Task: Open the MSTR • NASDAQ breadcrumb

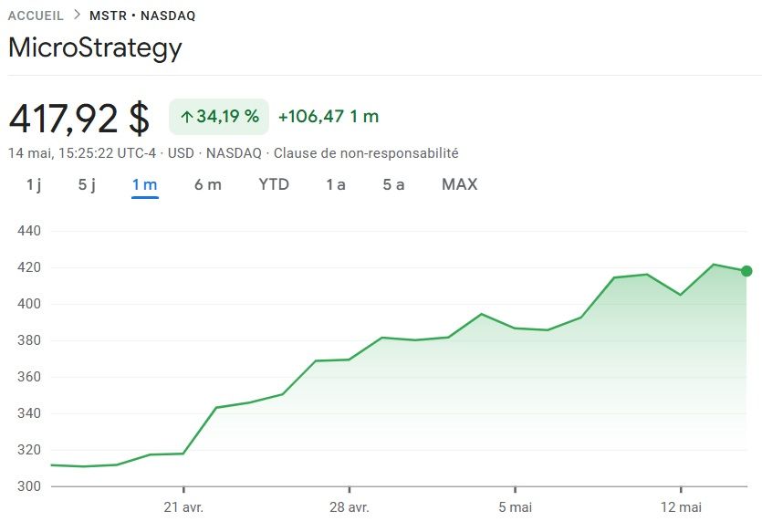Action: [x=142, y=16]
